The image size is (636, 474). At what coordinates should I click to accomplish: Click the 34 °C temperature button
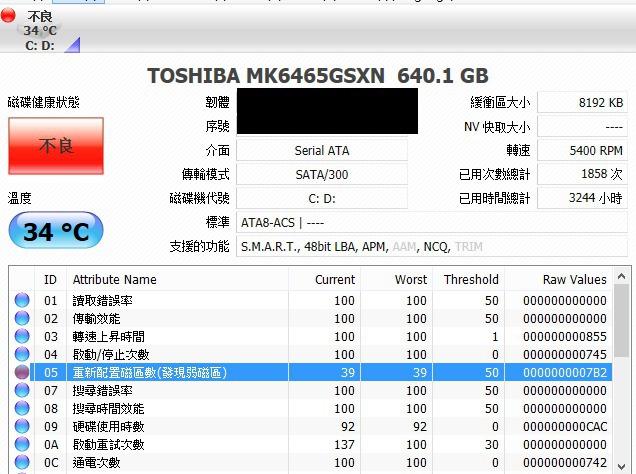pyautogui.click(x=56, y=230)
